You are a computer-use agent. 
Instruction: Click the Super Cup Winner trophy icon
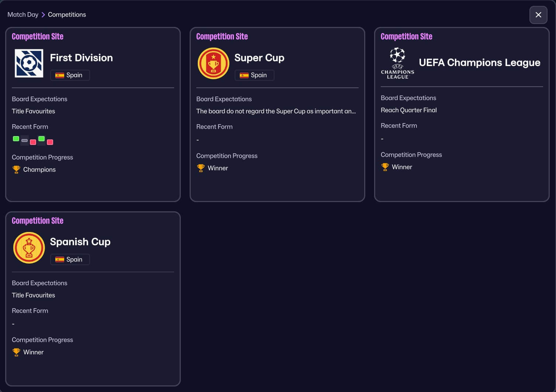point(201,168)
